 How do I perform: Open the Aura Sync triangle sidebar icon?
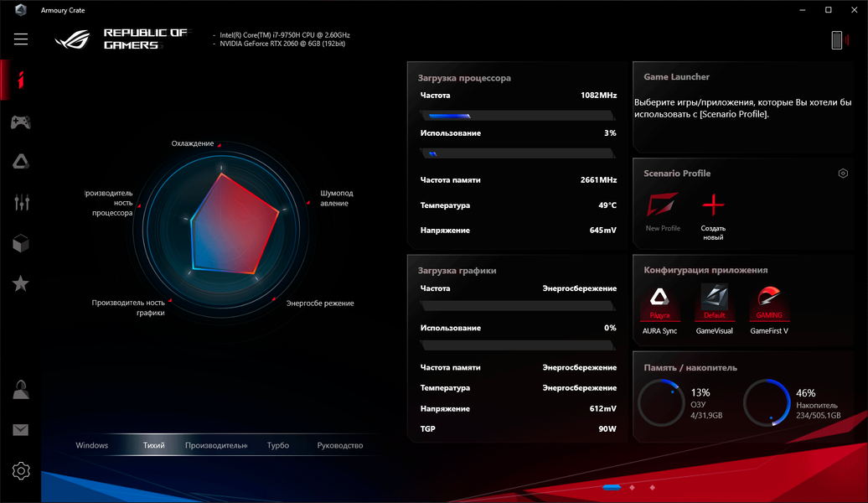(x=21, y=162)
